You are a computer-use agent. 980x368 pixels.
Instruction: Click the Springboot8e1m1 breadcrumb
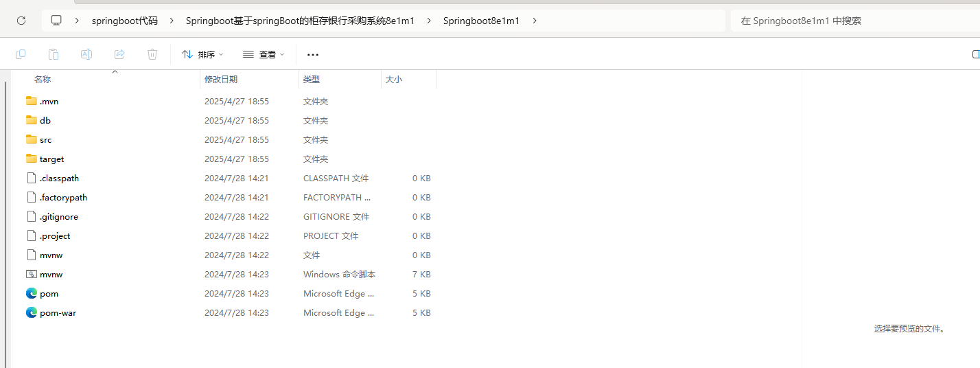click(481, 21)
